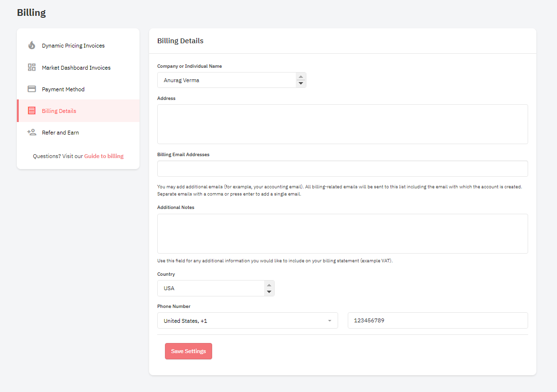This screenshot has width=557, height=392.
Task: Open the United States, +1 phone code dropdown
Action: coord(248,321)
